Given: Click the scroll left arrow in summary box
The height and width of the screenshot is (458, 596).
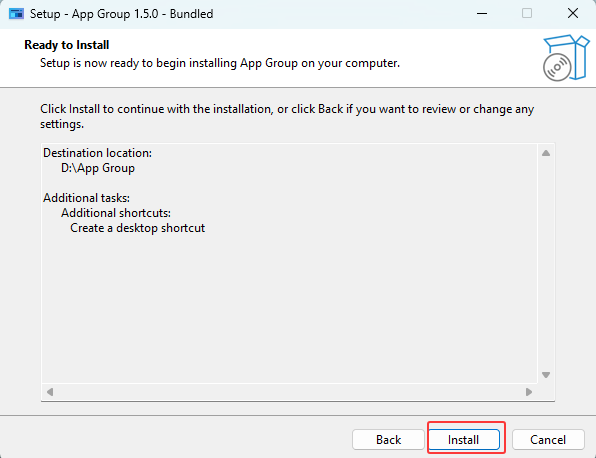Looking at the screenshot, I should pos(50,391).
